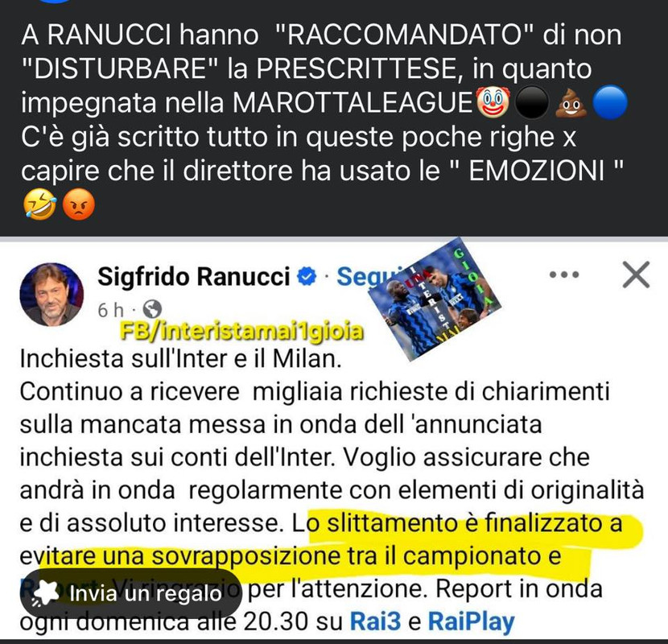Open Sigfrido Ranucci's profile picture
Viewport: 668px width, 644px height.
pos(52,294)
